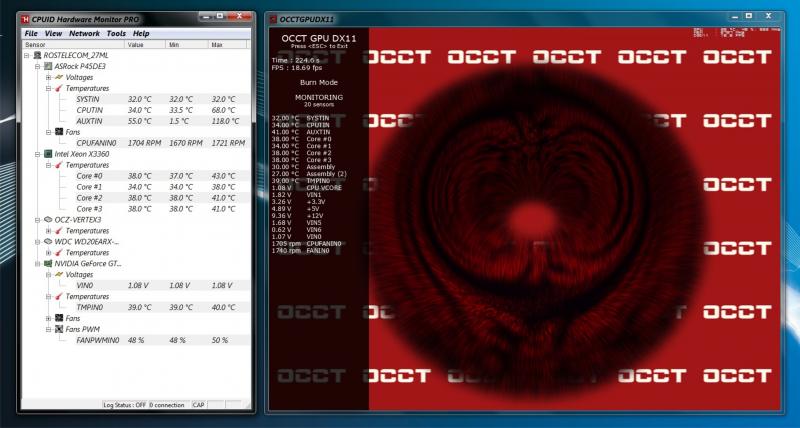Viewport: 800px width, 428px height.
Task: Open the Tools menu
Action: click(x=116, y=34)
